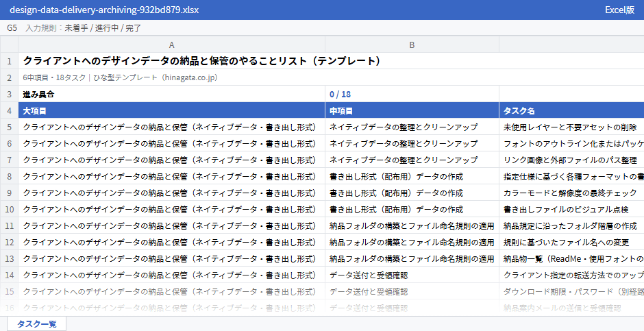Image resolution: width=644 pixels, height=331 pixels.
Task: Click the title cell in row 1
Action: [331, 61]
